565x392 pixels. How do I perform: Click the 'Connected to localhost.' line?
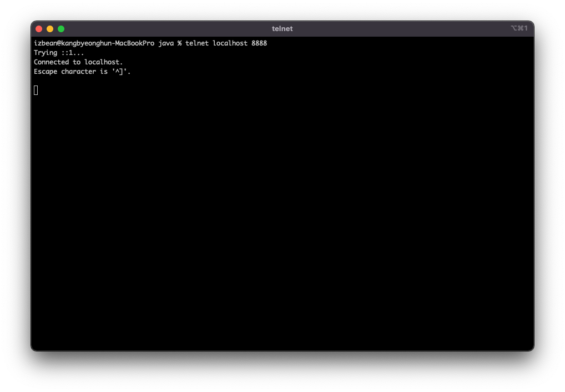tap(78, 62)
